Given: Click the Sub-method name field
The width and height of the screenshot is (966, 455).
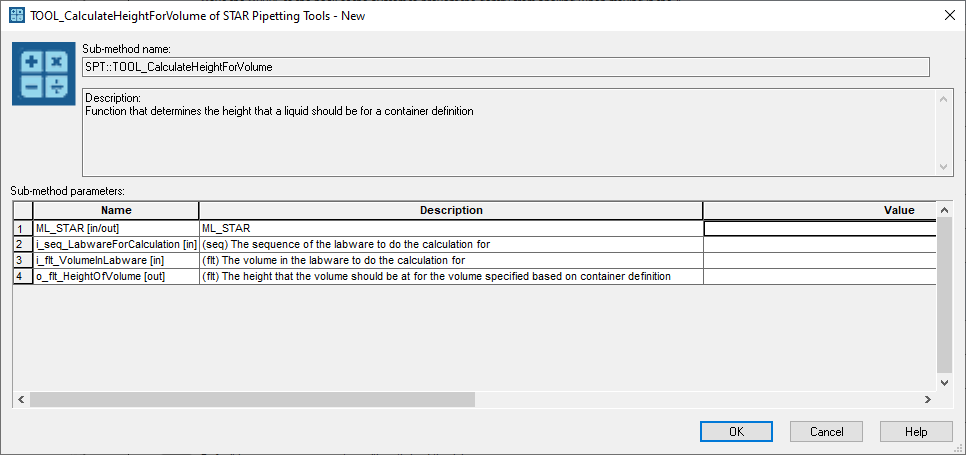Looking at the screenshot, I should point(506,67).
